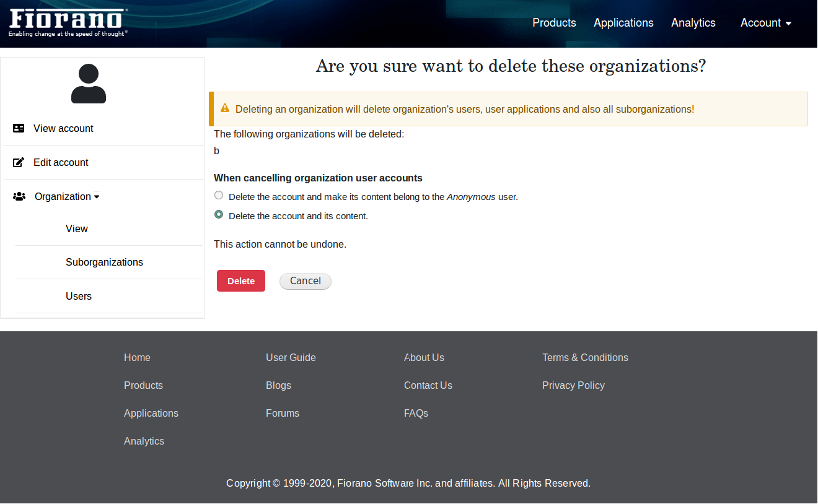This screenshot has width=818, height=504.
Task: Go to Applications in the top navigation
Action: [x=623, y=23]
